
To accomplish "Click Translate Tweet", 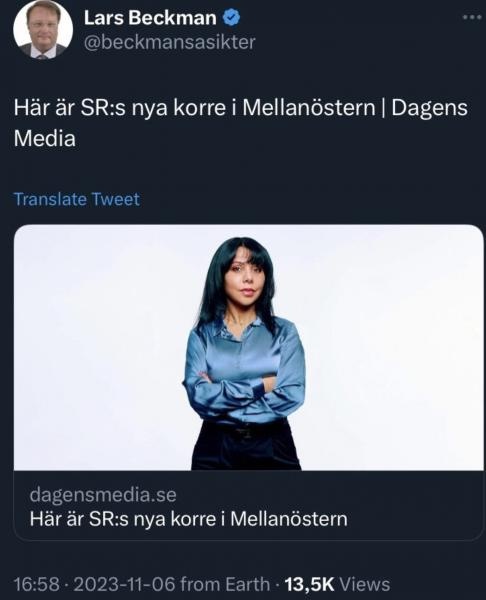I will pyautogui.click(x=77, y=199).
